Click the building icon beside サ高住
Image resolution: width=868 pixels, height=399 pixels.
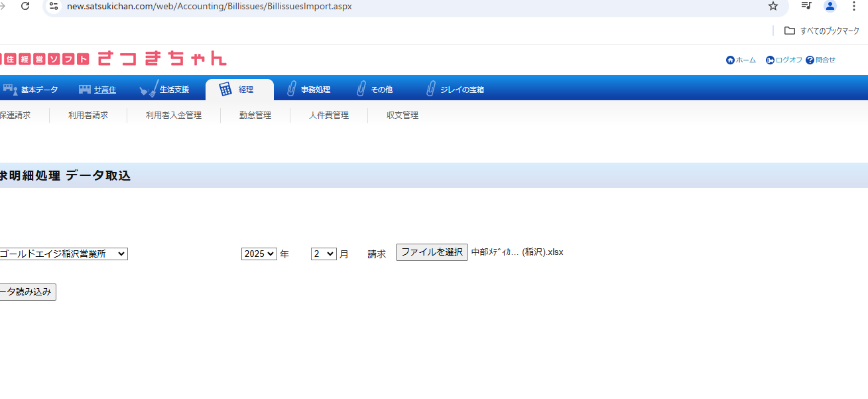coord(84,90)
